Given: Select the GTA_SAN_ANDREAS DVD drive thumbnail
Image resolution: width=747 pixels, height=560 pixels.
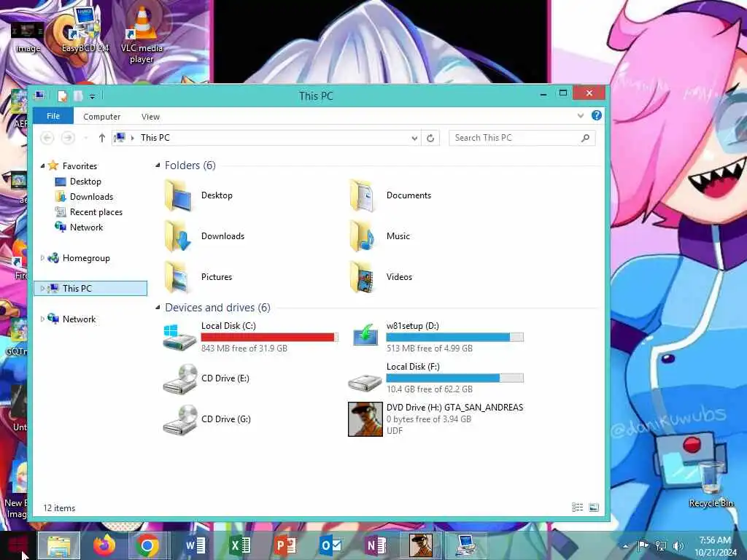Looking at the screenshot, I should [x=365, y=419].
